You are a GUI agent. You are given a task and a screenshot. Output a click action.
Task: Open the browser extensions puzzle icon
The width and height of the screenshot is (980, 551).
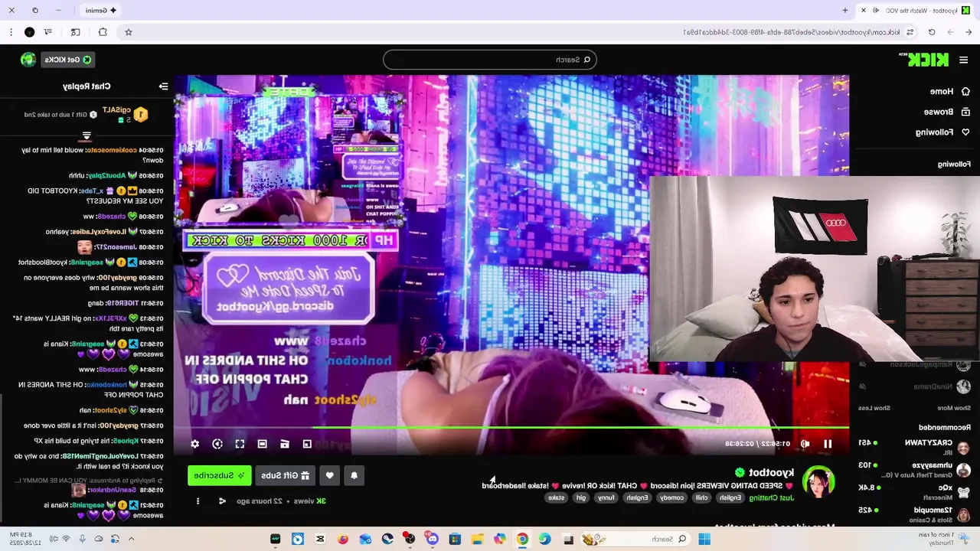click(x=103, y=32)
